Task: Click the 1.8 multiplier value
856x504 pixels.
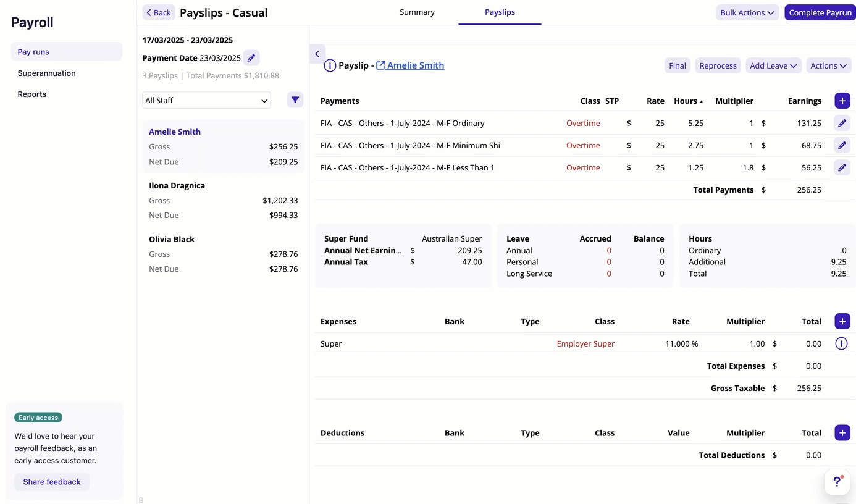Action: point(747,167)
